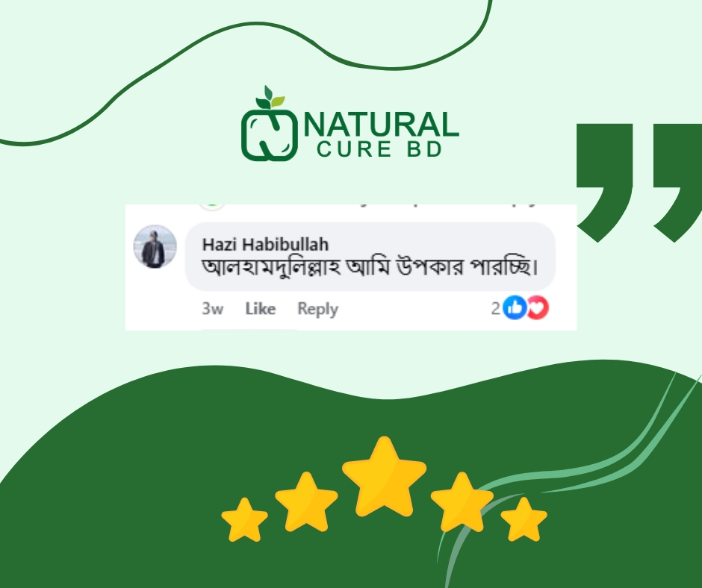The height and width of the screenshot is (588, 702).
Task: Click the 3w comment timestamp
Action: point(212,309)
